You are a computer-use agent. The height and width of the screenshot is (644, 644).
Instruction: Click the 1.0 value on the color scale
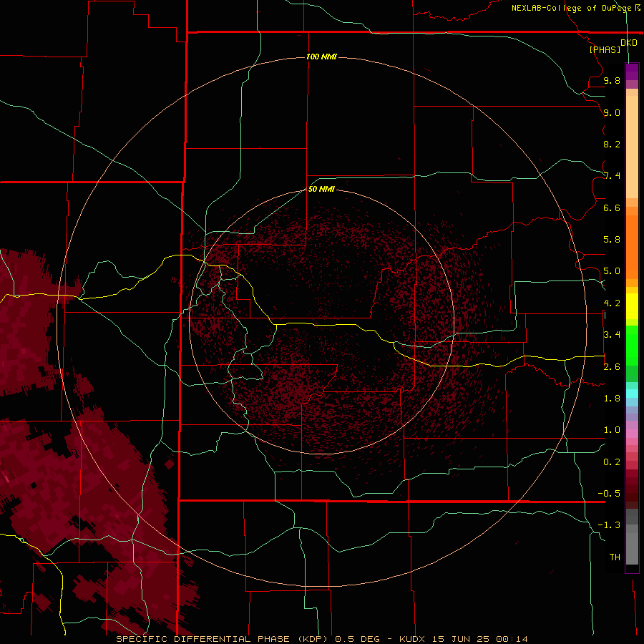click(x=612, y=430)
